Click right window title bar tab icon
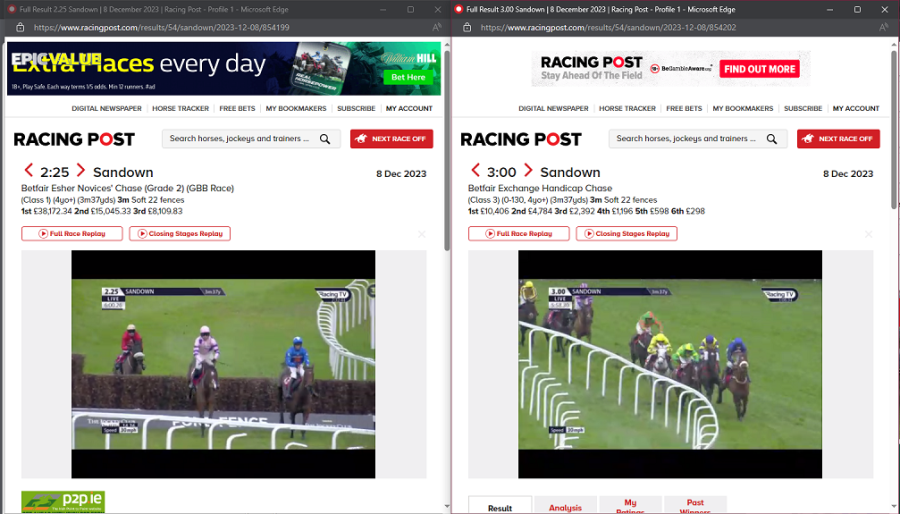This screenshot has width=900, height=514. (x=458, y=9)
